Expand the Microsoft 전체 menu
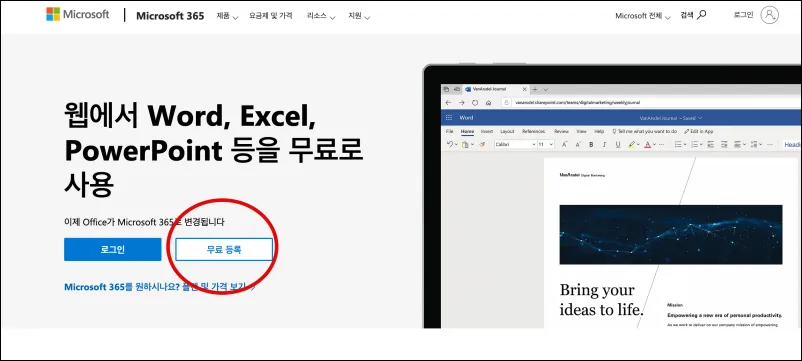The width and height of the screenshot is (802, 361). [x=642, y=16]
